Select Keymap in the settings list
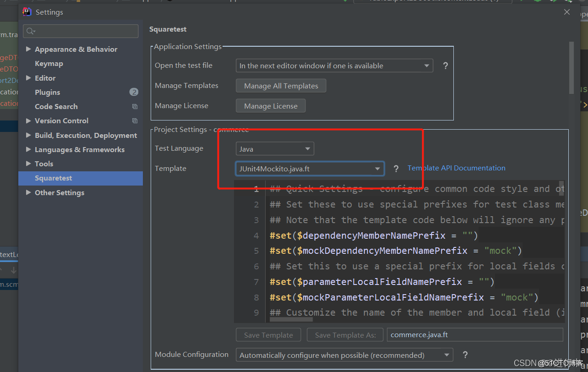This screenshot has height=372, width=588. [x=49, y=64]
